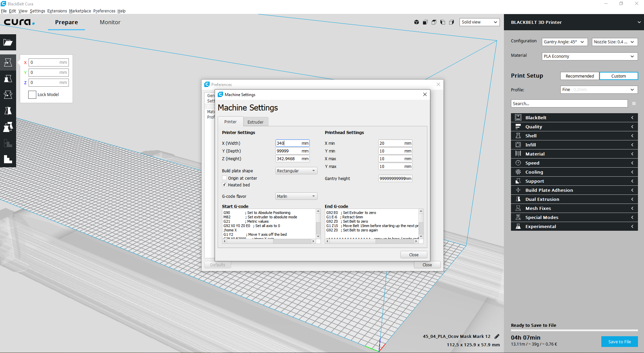
Task: Open the settings visibility hamburger menu
Action: click(x=634, y=103)
